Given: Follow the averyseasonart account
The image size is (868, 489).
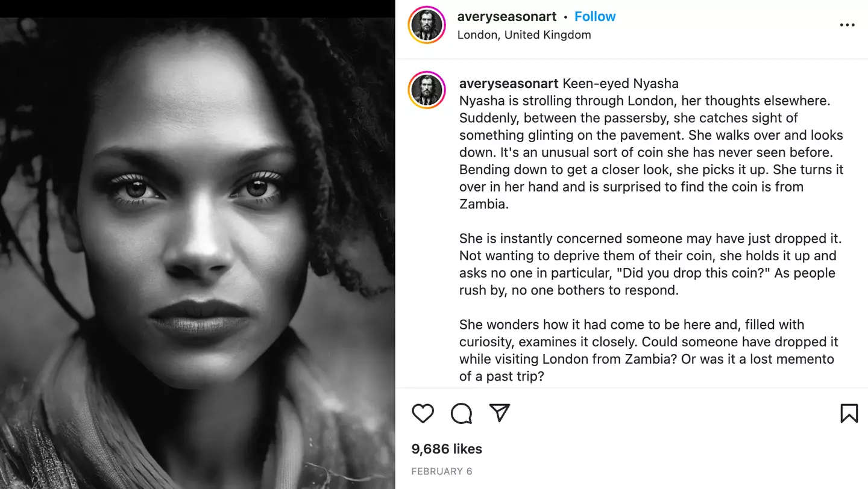Looking at the screenshot, I should pyautogui.click(x=594, y=17).
